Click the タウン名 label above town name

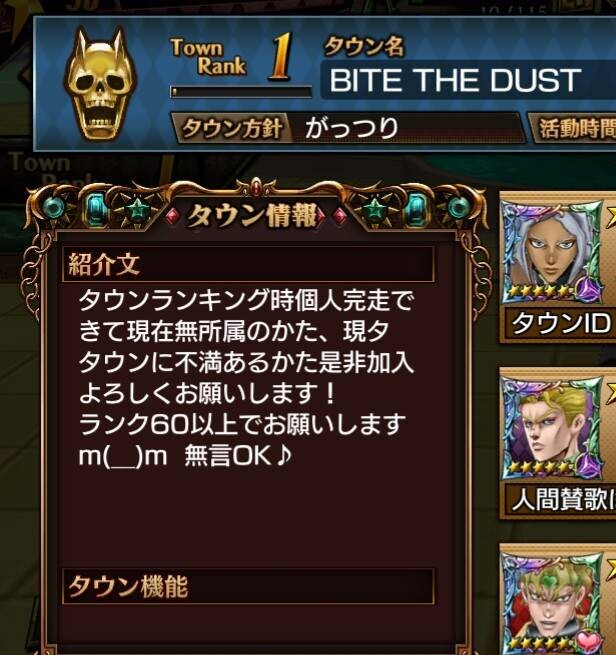point(364,46)
